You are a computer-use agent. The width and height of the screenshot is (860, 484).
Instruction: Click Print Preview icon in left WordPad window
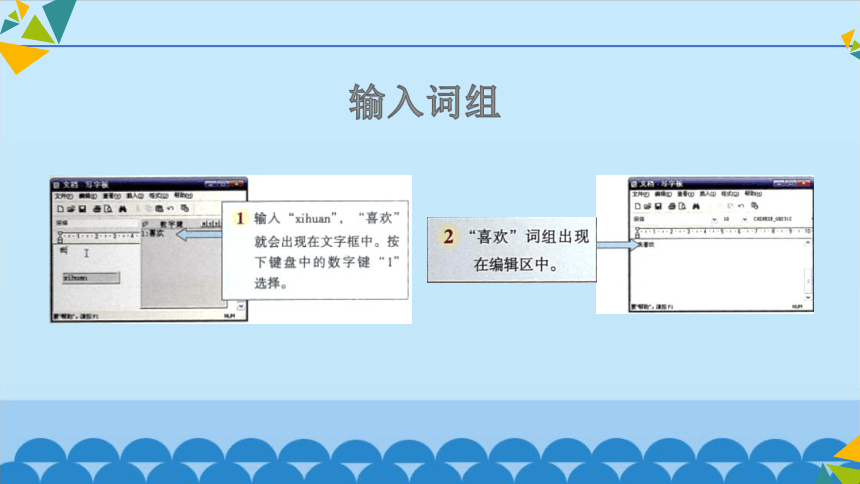pyautogui.click(x=108, y=209)
